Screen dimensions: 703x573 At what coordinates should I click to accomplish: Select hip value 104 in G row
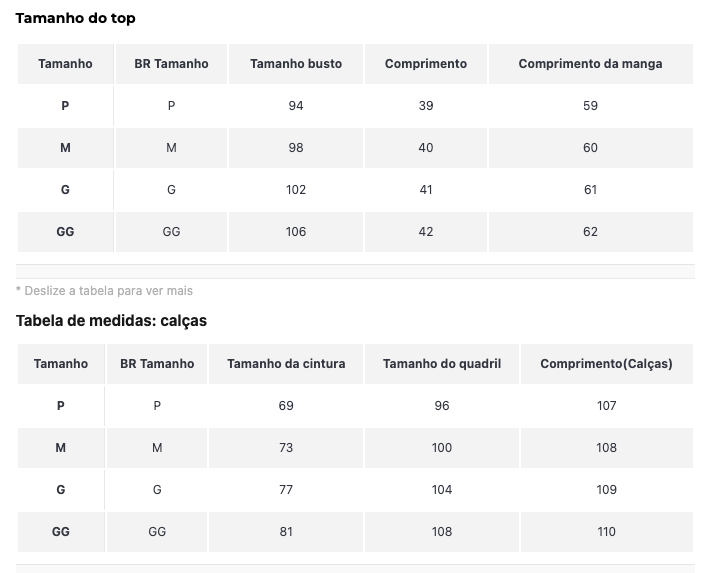(442, 490)
